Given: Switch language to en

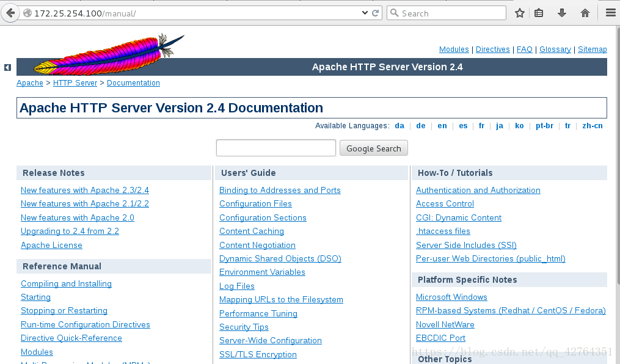Looking at the screenshot, I should point(442,126).
